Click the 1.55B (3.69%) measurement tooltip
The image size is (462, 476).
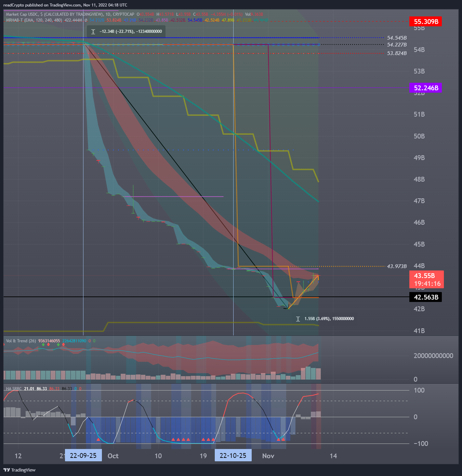click(x=325, y=319)
